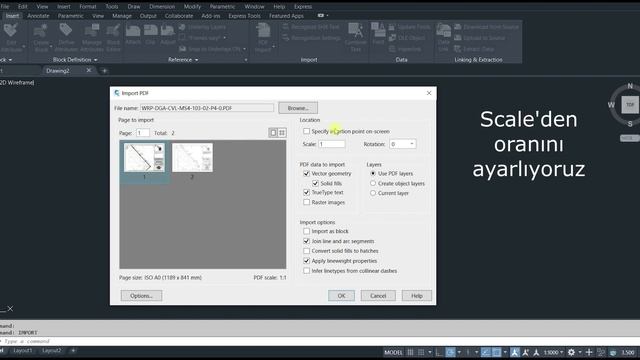Image resolution: width=640 pixels, height=360 pixels.
Task: Toggle grid display in status bar
Action: pos(410,352)
